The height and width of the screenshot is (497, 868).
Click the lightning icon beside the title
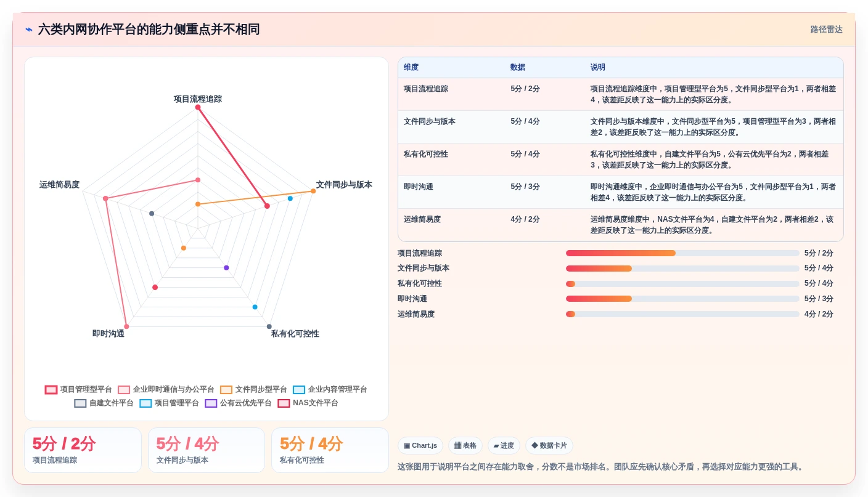[29, 30]
